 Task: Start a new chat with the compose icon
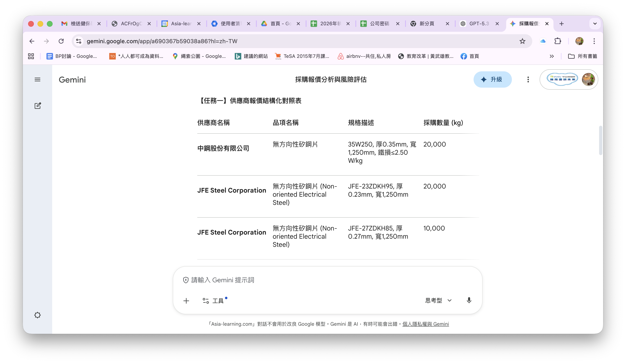pos(37,106)
